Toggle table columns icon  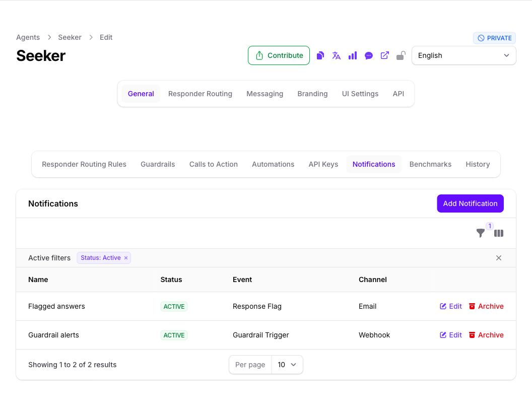498,233
